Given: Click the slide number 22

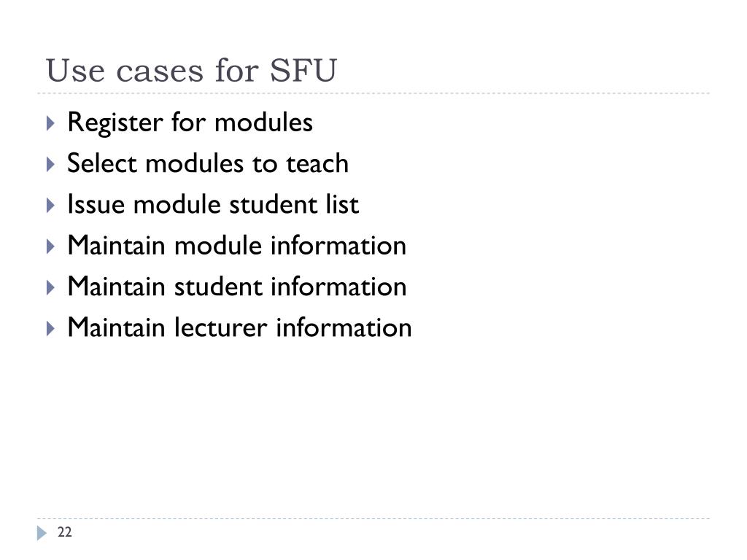Looking at the screenshot, I should [65, 532].
